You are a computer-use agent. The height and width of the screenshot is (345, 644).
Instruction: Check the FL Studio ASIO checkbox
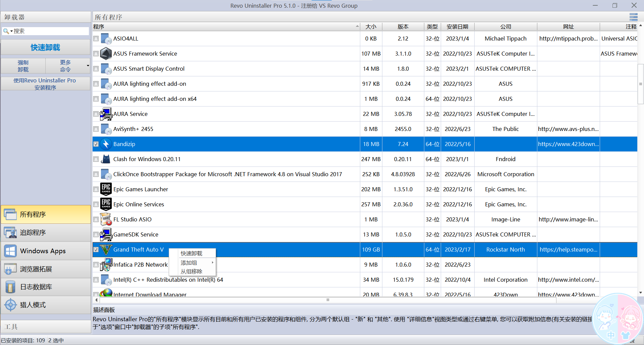coord(96,219)
